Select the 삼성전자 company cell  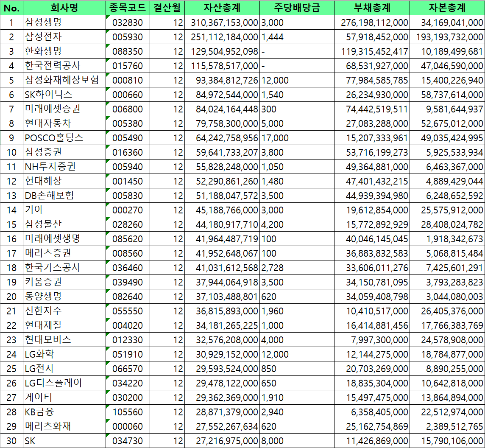[x=64, y=37]
